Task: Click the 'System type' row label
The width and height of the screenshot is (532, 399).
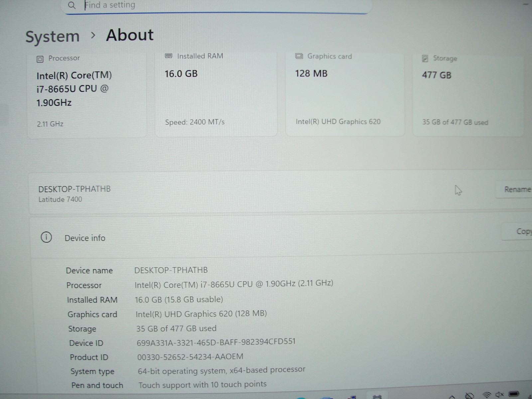Action: [x=92, y=371]
